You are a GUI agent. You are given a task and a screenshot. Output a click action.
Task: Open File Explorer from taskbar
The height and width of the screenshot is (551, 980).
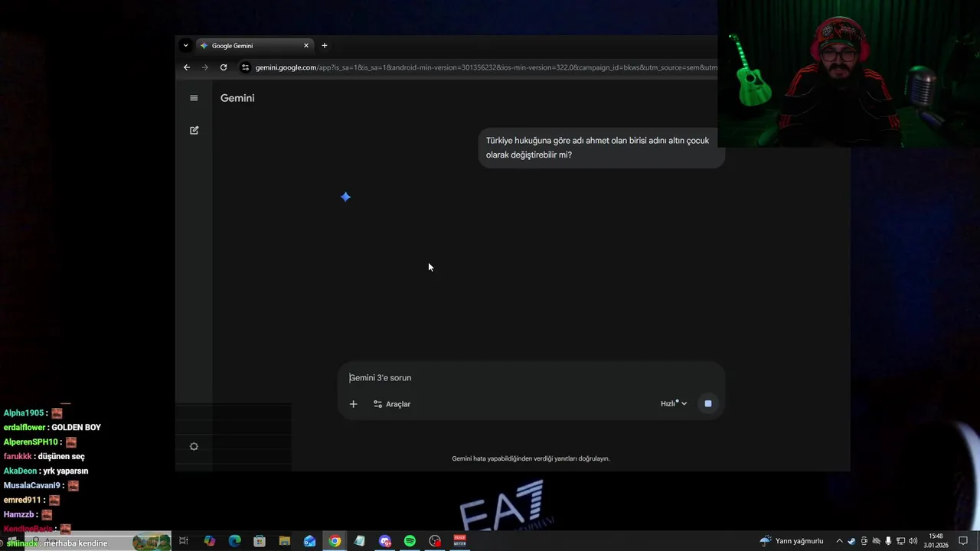(285, 541)
